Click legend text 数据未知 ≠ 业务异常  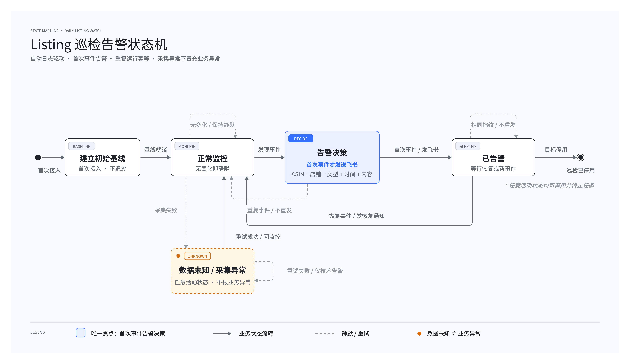454,334
